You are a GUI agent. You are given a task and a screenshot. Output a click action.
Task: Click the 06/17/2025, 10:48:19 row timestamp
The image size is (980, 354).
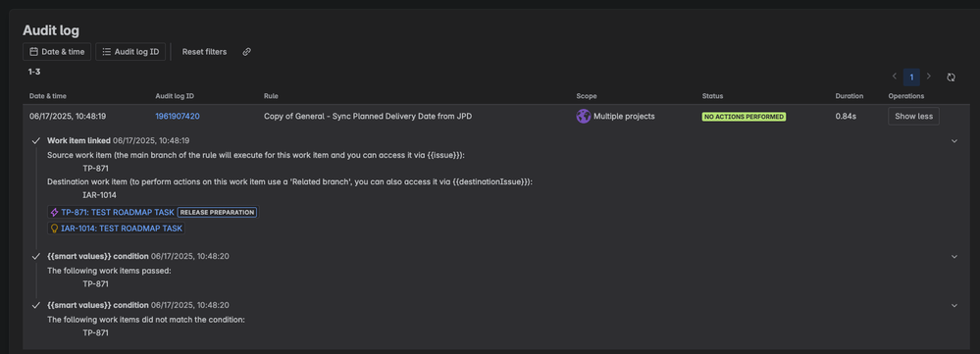click(x=68, y=116)
